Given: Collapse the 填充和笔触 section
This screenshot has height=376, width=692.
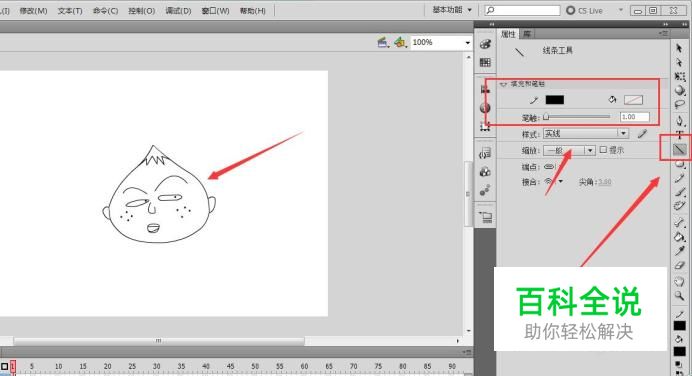Looking at the screenshot, I should (x=503, y=84).
